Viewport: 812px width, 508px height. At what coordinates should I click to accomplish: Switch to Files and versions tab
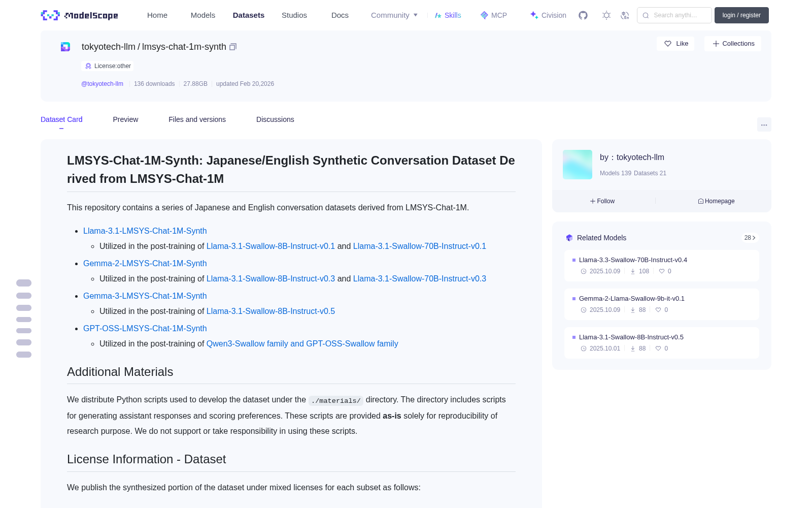pos(197,119)
